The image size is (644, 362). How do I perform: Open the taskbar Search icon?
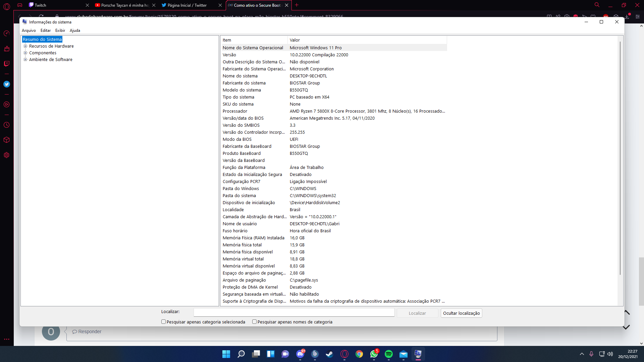241,354
